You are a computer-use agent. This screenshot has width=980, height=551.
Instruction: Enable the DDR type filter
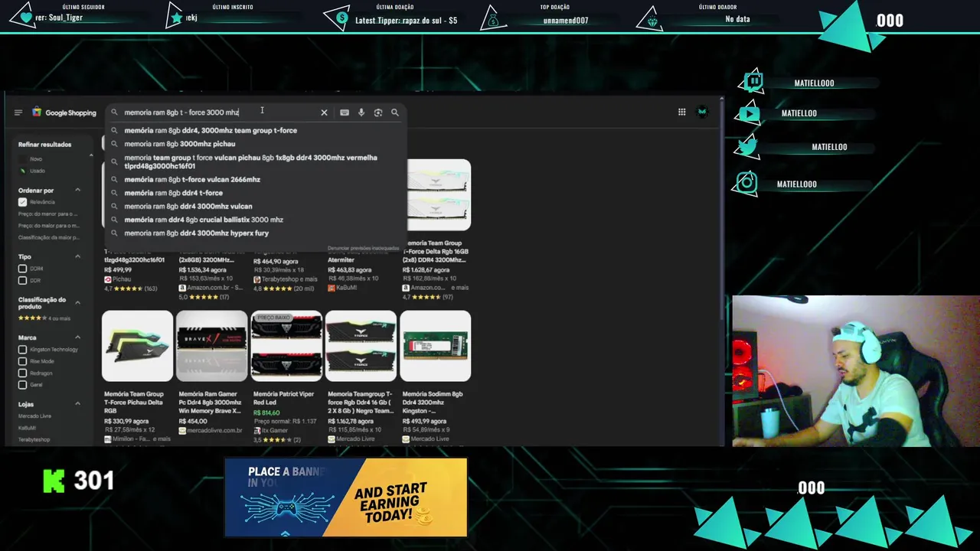[22, 280]
